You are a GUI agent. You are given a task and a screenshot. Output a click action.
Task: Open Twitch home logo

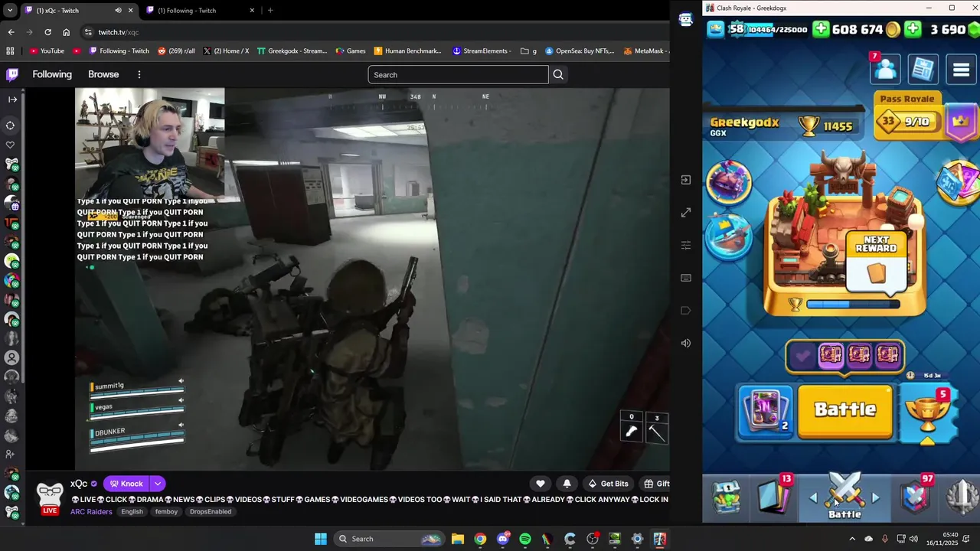pos(12,74)
